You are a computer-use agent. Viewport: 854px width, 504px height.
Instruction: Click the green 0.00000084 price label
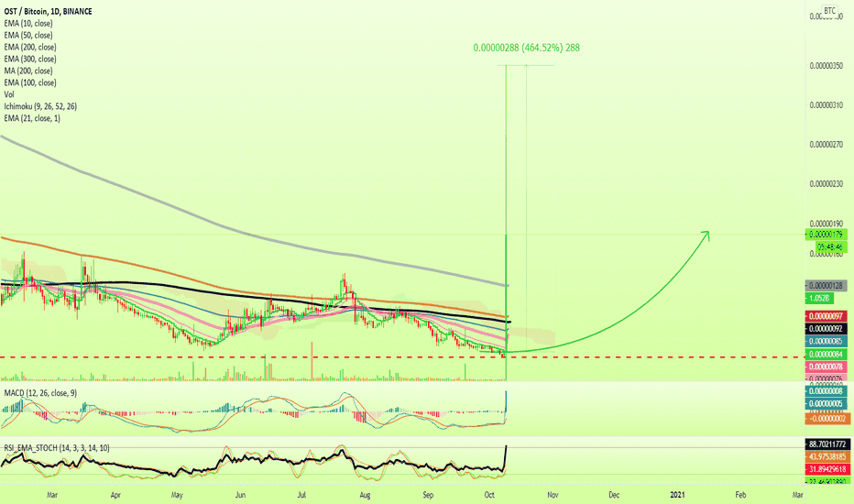[x=827, y=355]
